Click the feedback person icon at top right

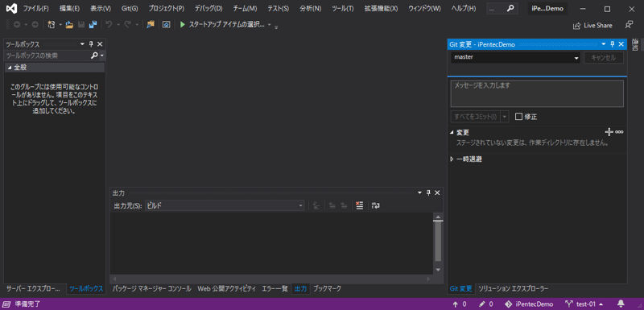[x=629, y=25]
